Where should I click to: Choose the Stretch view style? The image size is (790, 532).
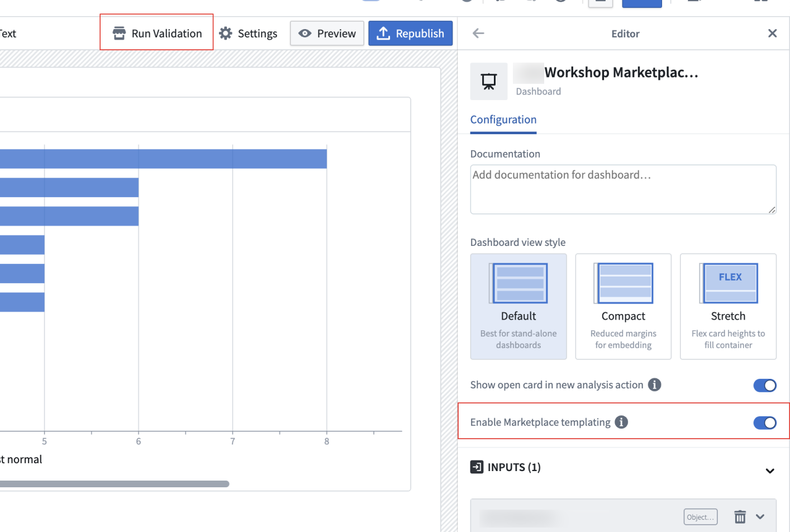click(x=728, y=306)
